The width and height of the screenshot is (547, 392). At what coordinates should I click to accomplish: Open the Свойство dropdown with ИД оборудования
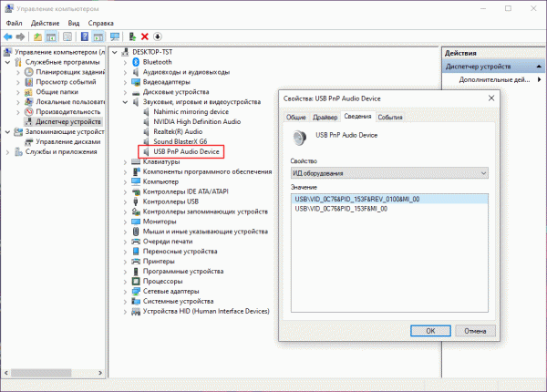click(x=391, y=173)
